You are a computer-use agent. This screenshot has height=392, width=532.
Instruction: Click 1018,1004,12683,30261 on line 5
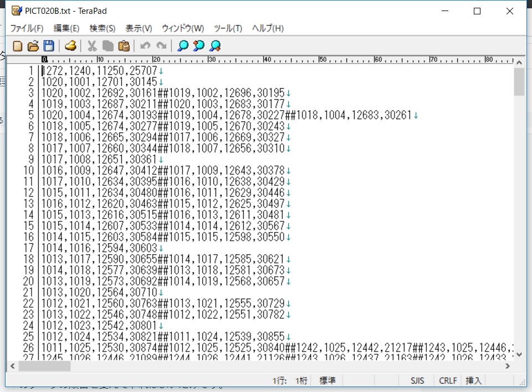click(354, 115)
